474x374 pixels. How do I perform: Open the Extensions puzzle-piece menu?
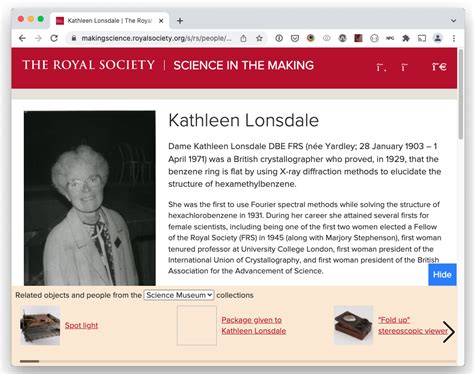[406, 38]
